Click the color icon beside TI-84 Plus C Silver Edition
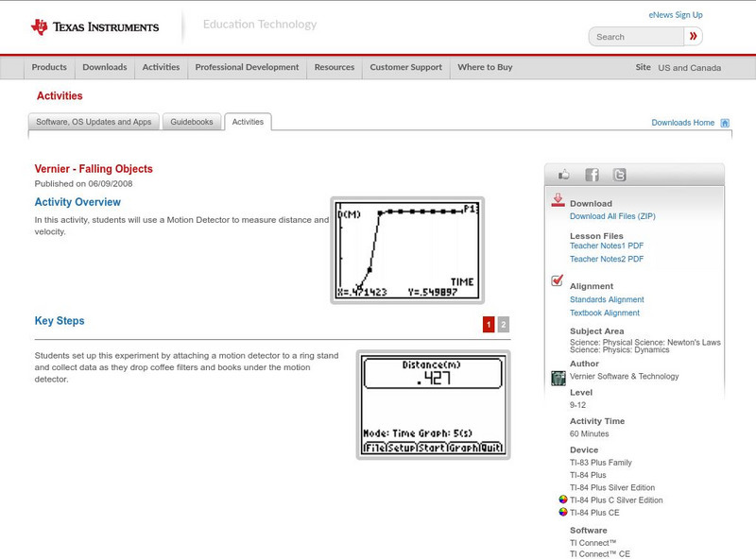This screenshot has height=559, width=756. (x=562, y=500)
